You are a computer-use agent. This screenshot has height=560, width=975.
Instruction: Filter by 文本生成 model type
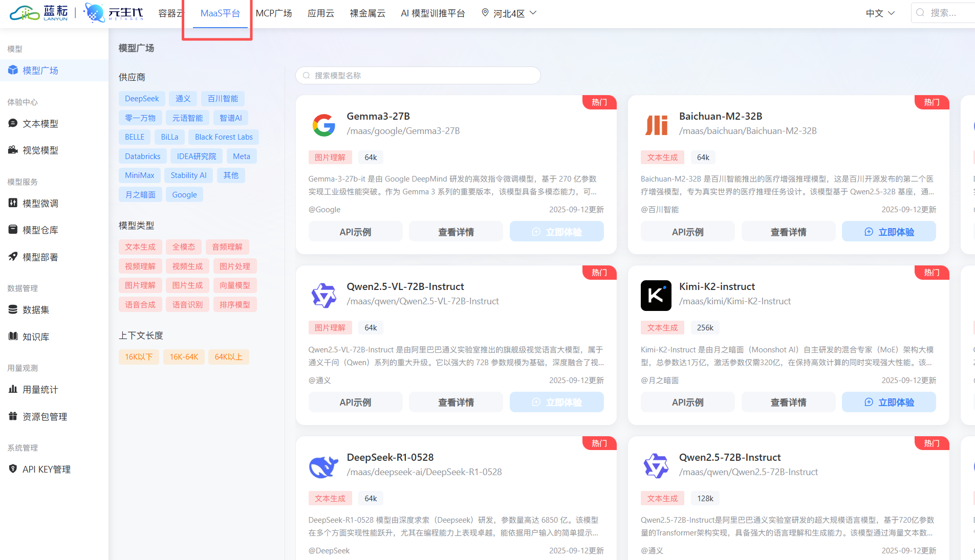click(140, 247)
